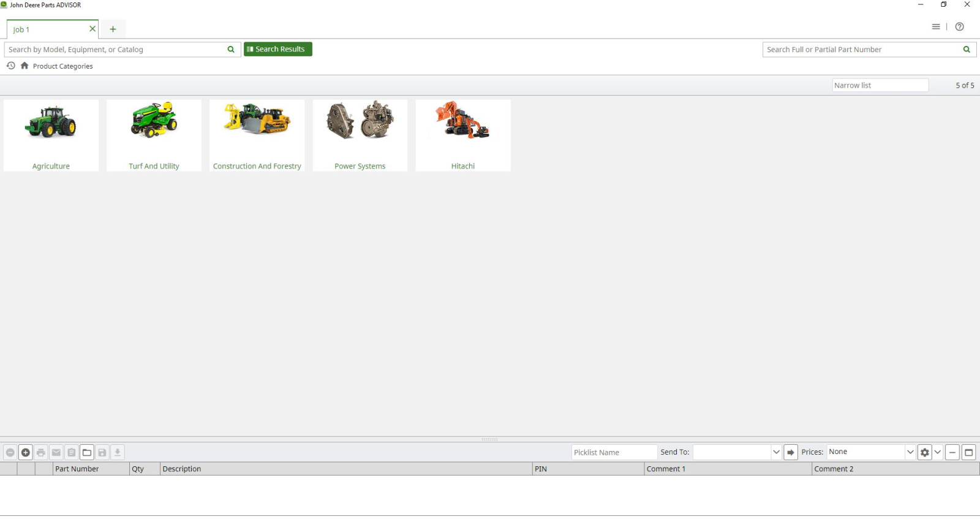980x519 pixels.
Task: Click the remove-part minus icon in picklist toolbar
Action: tap(10, 452)
